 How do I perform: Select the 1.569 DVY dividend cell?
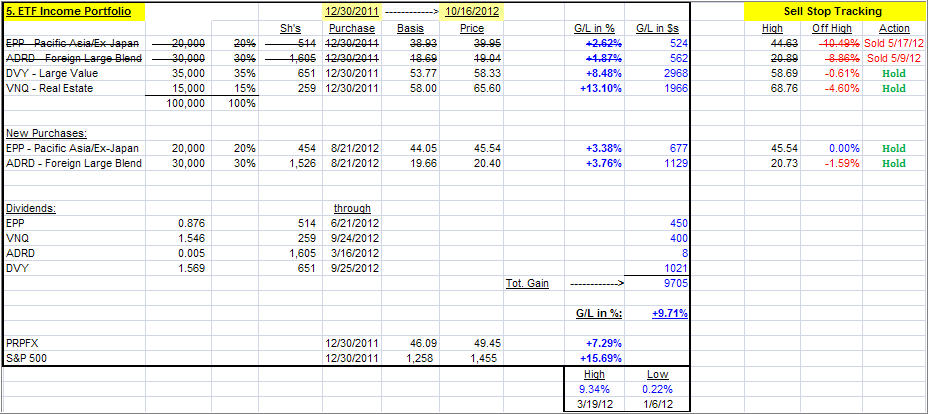click(x=191, y=269)
